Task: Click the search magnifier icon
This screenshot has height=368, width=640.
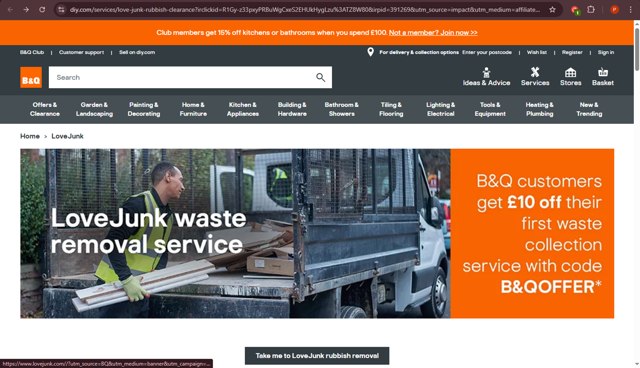Action: coord(320,77)
